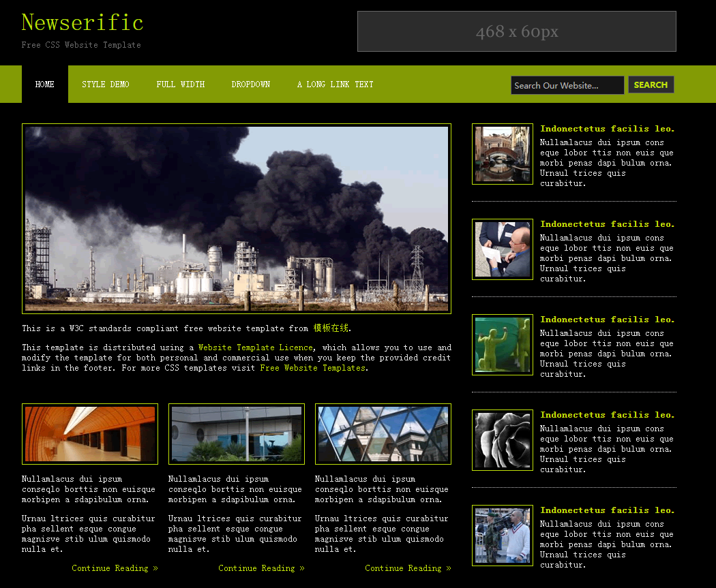716x588 pixels.
Task: Open the Style Demo menu item
Action: 106,84
